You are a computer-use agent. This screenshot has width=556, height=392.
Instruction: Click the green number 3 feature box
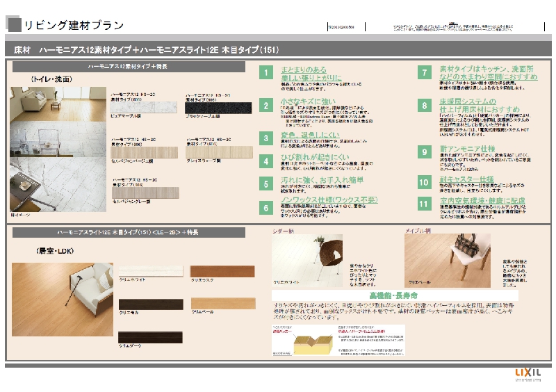click(x=266, y=138)
